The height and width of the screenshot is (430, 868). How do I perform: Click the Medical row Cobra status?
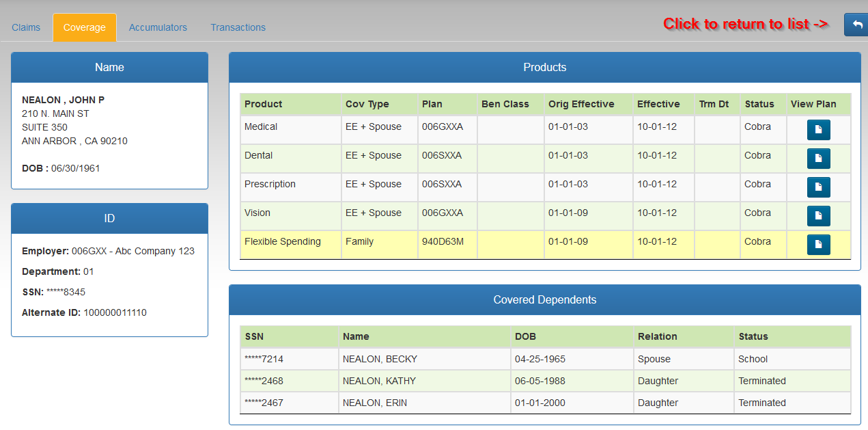(x=758, y=126)
